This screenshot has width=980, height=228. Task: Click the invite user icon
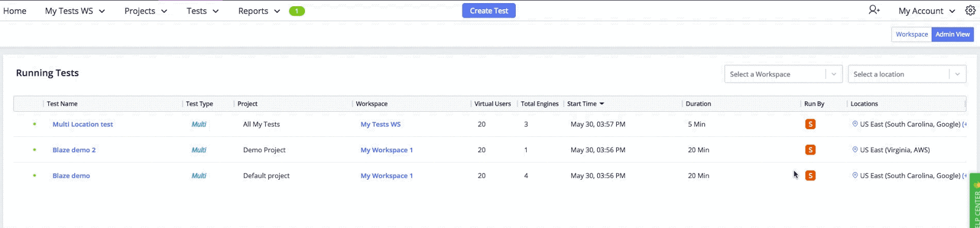[x=874, y=10]
